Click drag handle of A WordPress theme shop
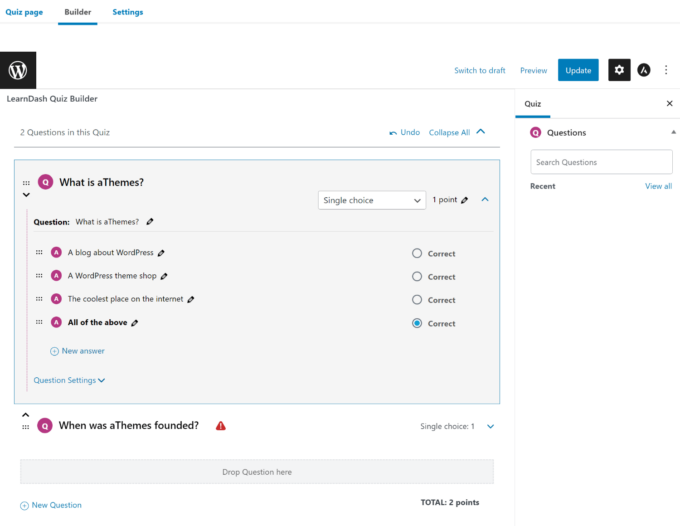The image size is (680, 526). 39,276
